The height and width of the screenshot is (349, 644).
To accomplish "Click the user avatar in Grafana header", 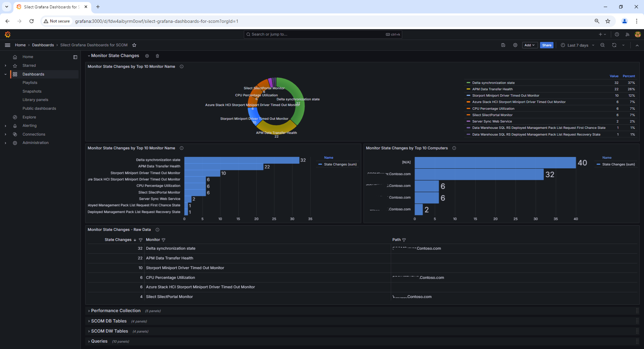I will 638,34.
